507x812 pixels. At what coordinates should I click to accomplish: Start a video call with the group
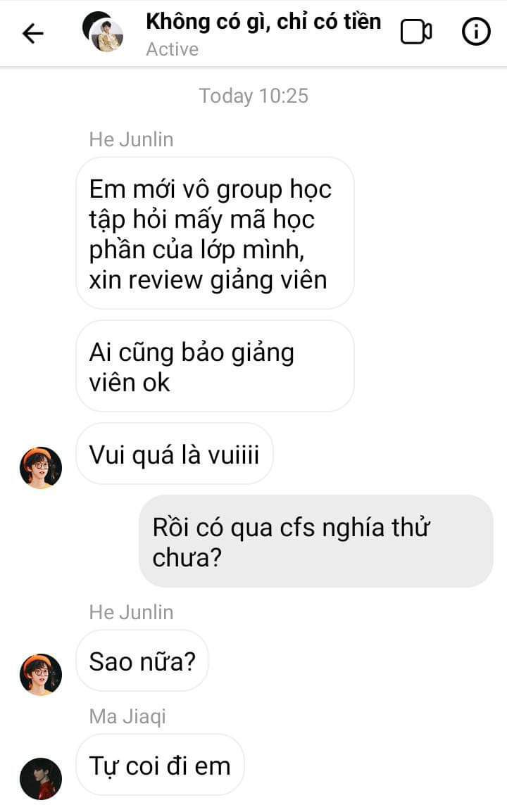[x=415, y=32]
